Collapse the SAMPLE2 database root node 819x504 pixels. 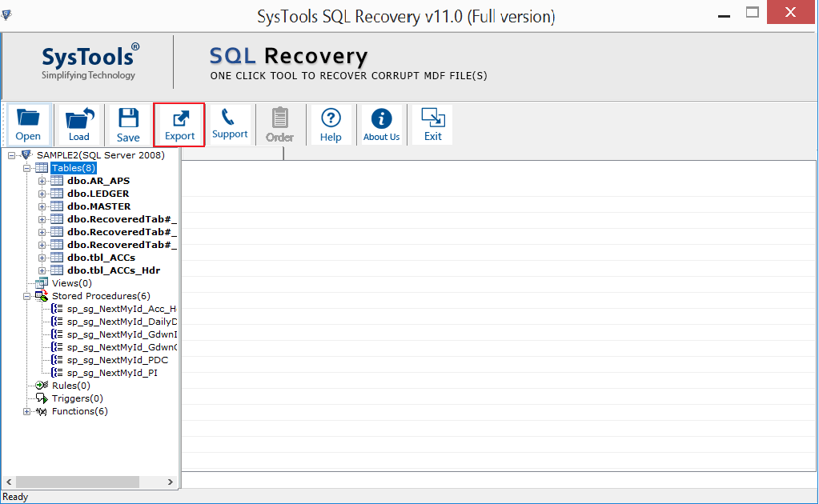11,155
